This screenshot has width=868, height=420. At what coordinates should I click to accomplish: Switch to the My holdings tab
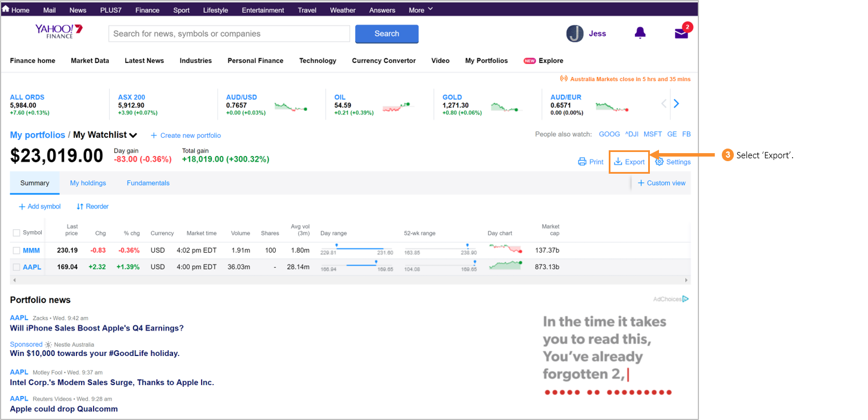point(88,183)
